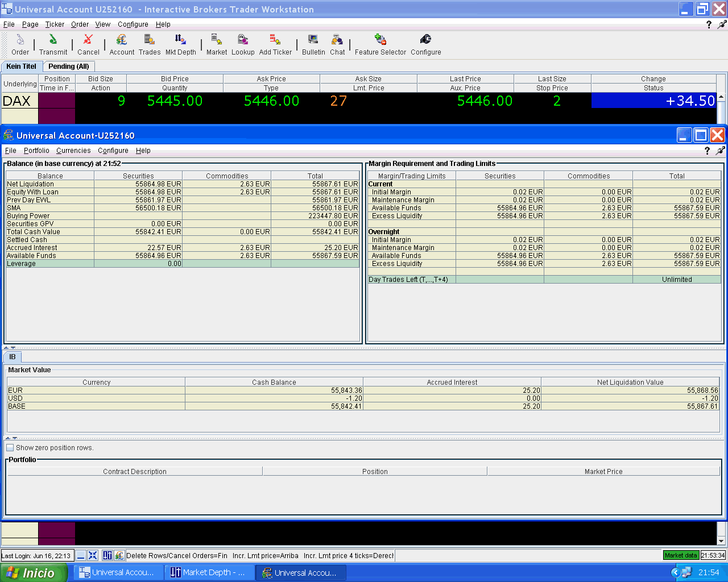Click the arrows-inward icon in the status bar

[x=93, y=555]
